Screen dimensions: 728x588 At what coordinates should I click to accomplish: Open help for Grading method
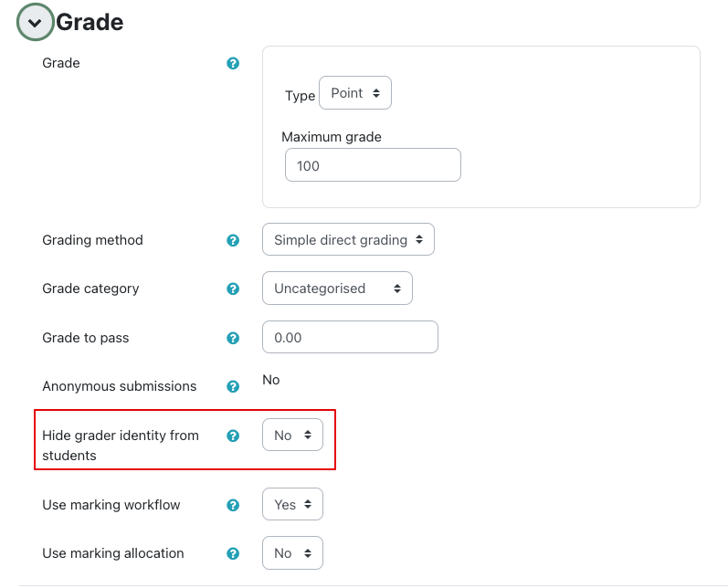(233, 240)
